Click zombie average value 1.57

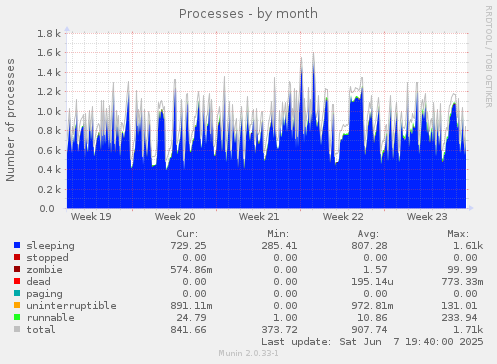tap(375, 270)
